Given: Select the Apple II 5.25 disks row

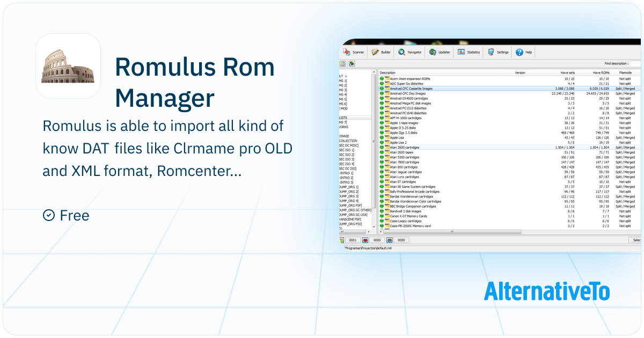Looking at the screenshot, I should point(510,128).
